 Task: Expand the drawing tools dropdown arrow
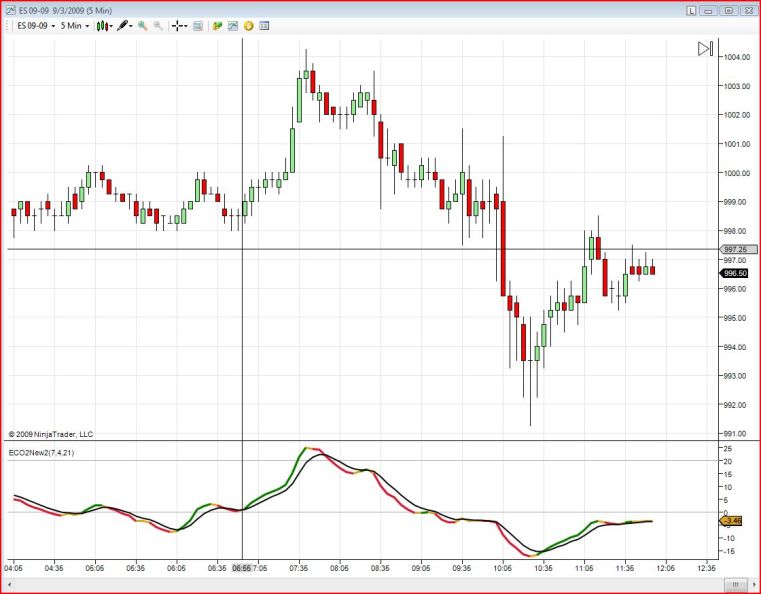131,26
